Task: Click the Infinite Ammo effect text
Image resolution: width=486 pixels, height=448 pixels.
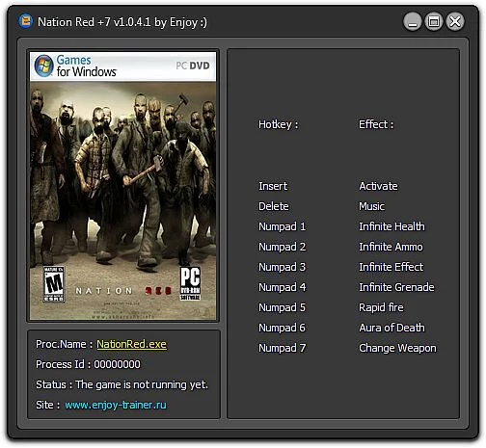Action: 391,247
